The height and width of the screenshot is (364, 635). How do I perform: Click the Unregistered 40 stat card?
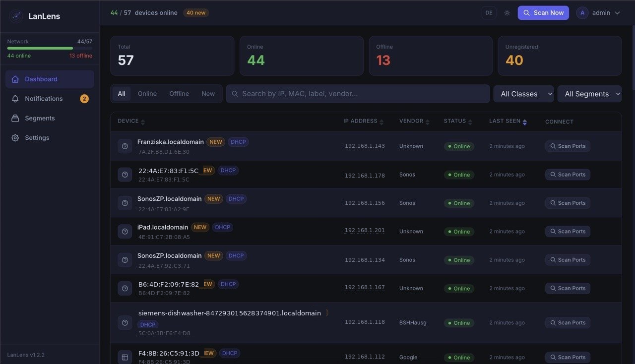[560, 56]
